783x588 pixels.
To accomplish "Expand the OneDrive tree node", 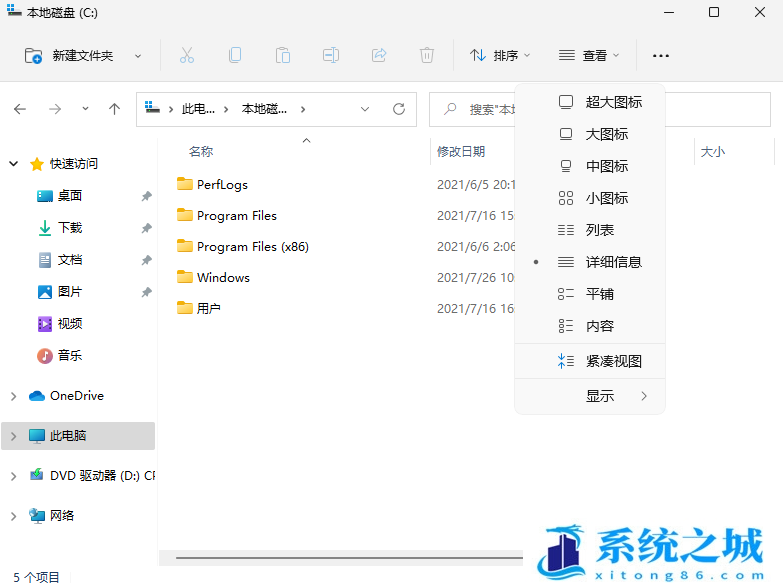I will pos(13,396).
